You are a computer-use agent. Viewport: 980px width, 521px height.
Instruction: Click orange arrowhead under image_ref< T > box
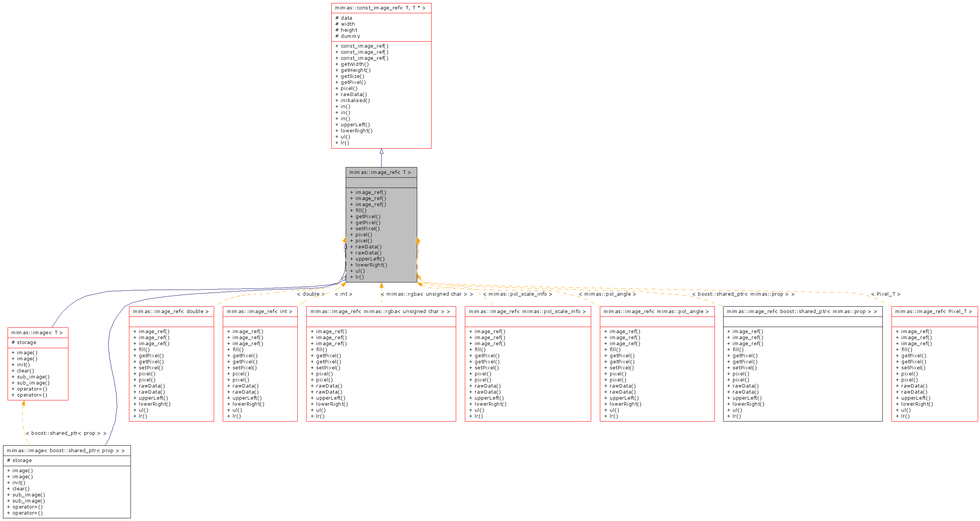[381, 285]
